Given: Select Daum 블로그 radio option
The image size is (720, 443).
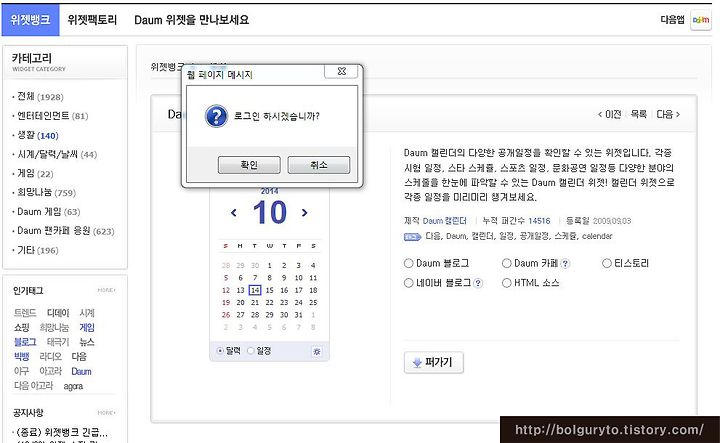Looking at the screenshot, I should (408, 264).
